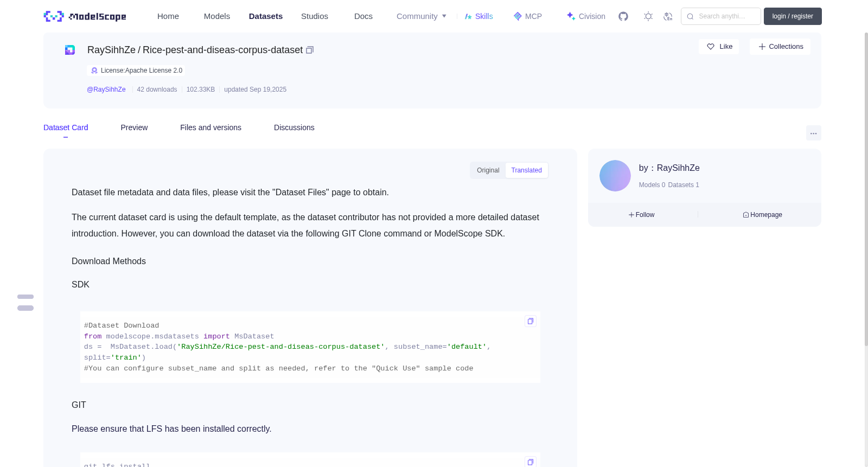Toggle light/dark theme sun icon
This screenshot has width=868, height=467.
pyautogui.click(x=648, y=16)
